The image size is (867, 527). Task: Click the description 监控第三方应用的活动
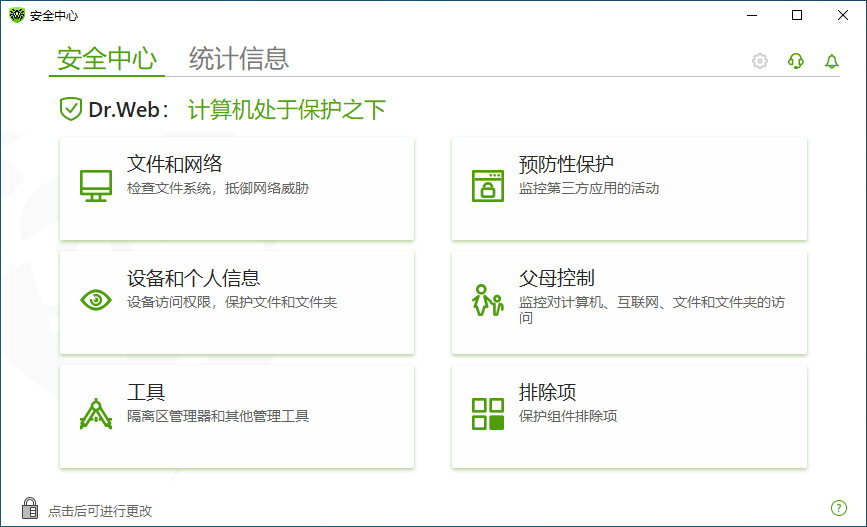(589, 189)
